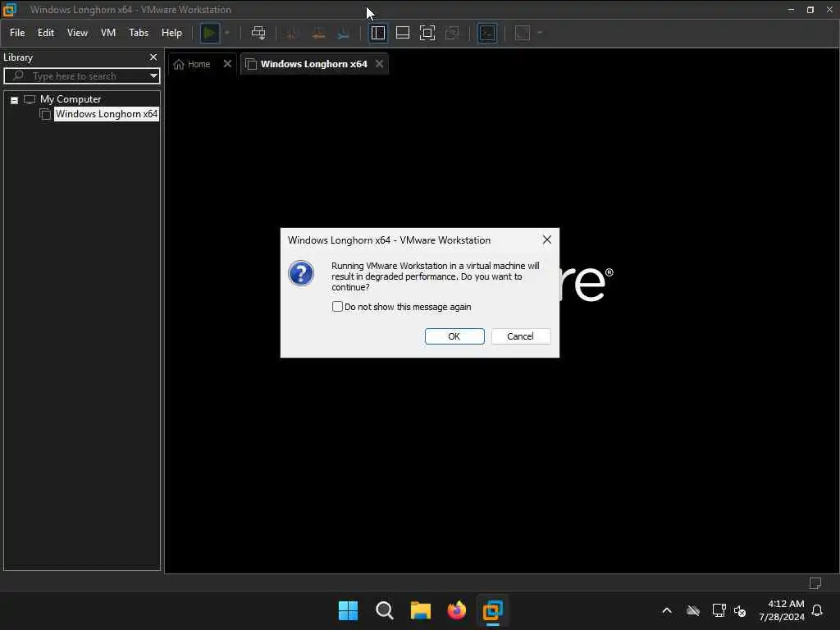Image resolution: width=840 pixels, height=630 pixels.
Task: Click the Manage Snapshots toolbar icon
Action: point(344,33)
